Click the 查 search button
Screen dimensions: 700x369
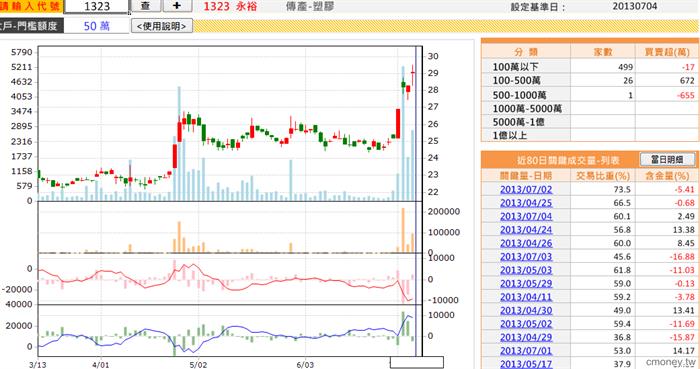click(x=146, y=6)
